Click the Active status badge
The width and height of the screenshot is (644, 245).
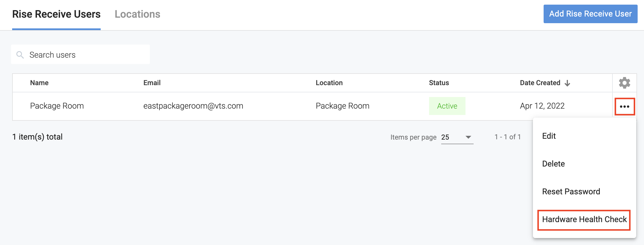447,106
